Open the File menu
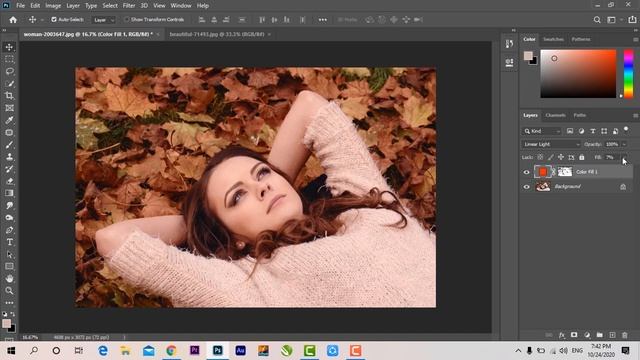 point(20,6)
